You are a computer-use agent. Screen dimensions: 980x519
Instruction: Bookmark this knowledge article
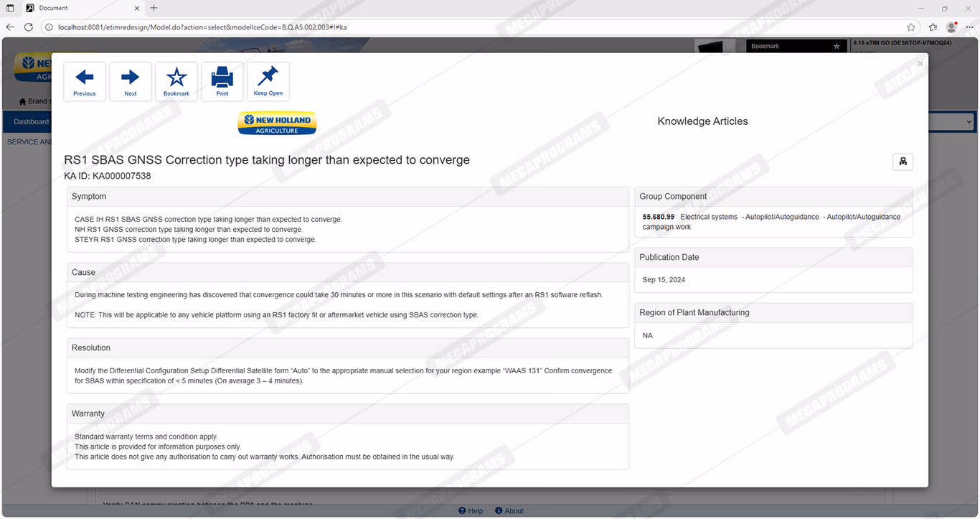point(176,81)
